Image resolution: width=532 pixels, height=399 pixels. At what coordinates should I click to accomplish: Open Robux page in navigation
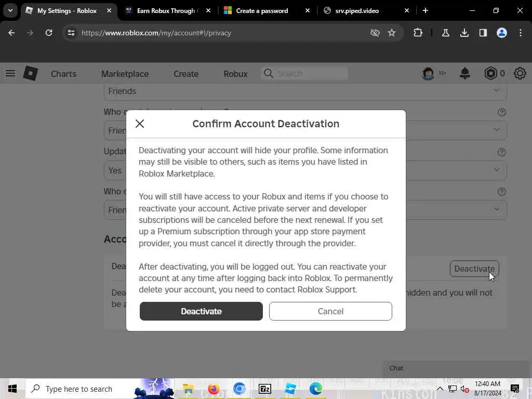coord(235,74)
